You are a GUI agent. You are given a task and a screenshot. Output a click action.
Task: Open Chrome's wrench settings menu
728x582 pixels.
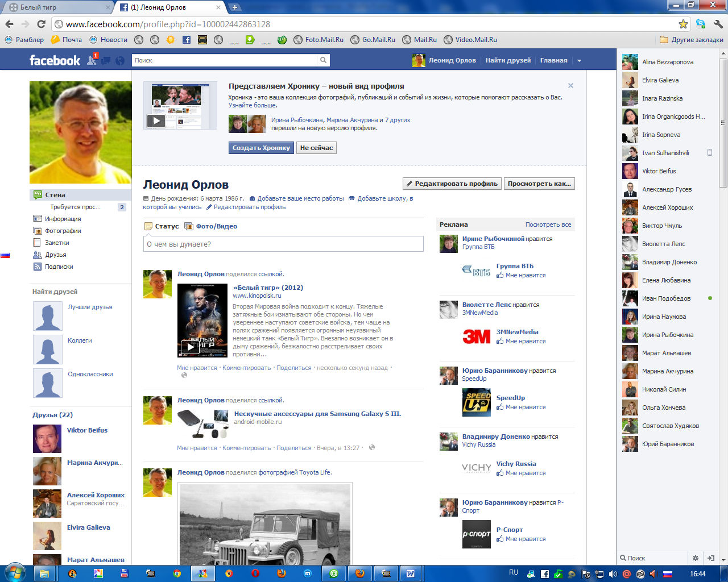pos(718,24)
